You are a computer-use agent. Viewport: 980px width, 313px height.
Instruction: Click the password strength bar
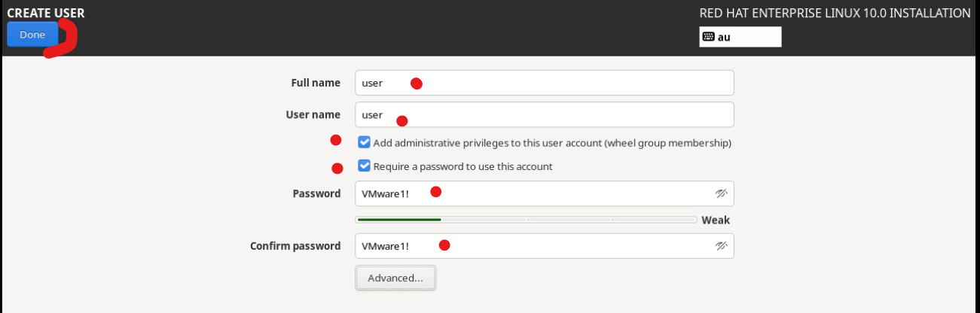click(527, 220)
